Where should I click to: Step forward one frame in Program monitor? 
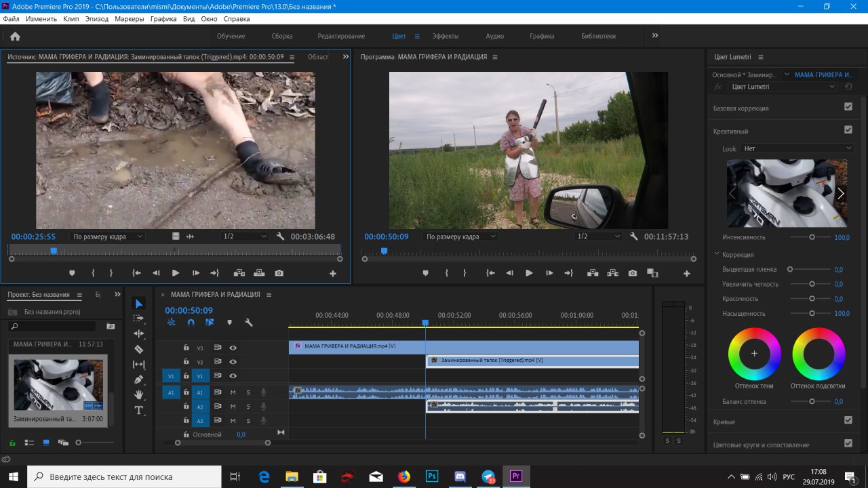pos(549,273)
